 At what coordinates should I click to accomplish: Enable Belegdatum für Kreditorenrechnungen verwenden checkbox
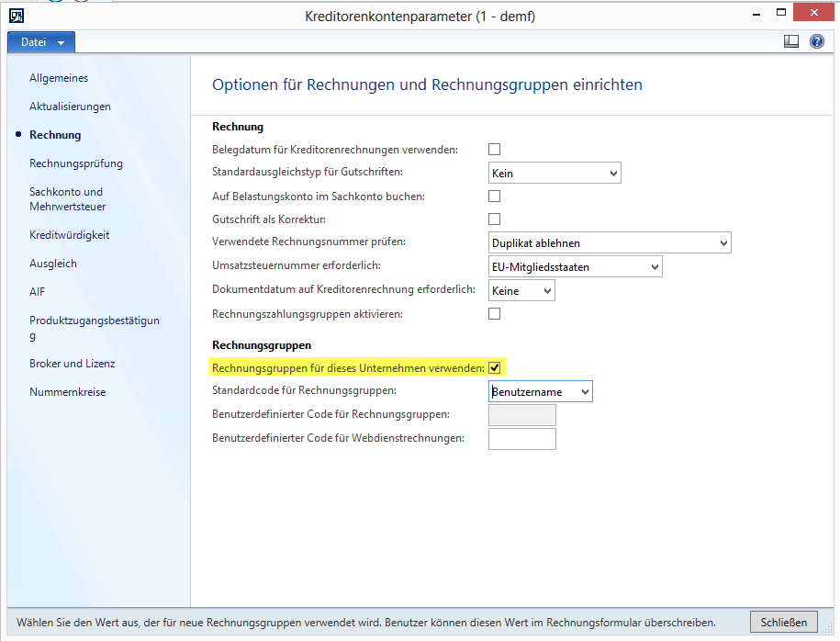(x=494, y=149)
